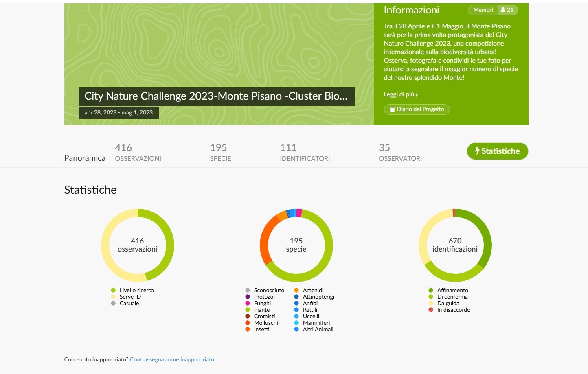Click the Mammiferi legend label

click(316, 323)
